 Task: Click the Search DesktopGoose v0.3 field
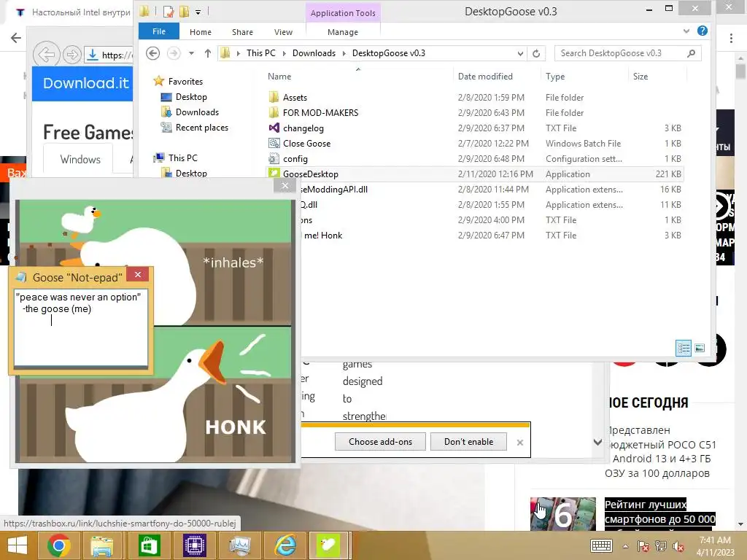tap(628, 53)
